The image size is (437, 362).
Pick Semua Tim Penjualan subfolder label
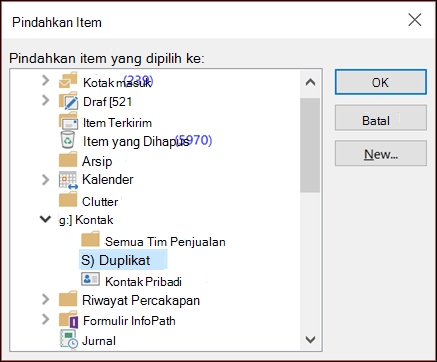point(165,242)
